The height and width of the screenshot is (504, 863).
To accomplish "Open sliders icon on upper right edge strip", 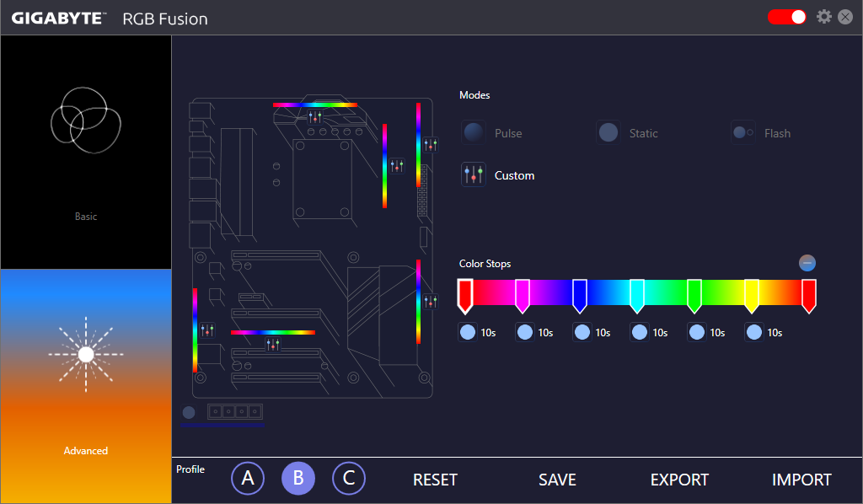I will pos(431,145).
